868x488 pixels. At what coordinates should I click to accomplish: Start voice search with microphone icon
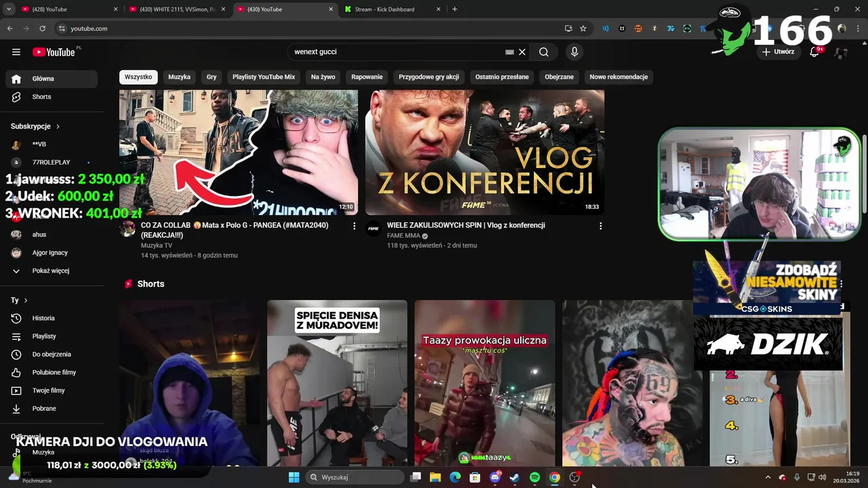tap(574, 52)
